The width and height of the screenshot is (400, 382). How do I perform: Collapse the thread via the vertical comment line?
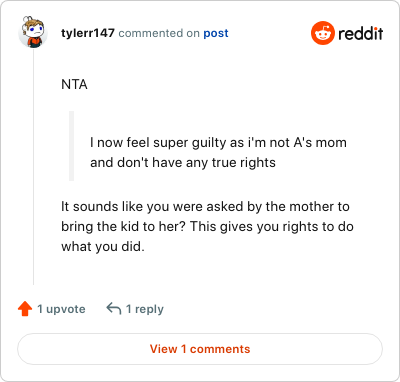click(33, 167)
